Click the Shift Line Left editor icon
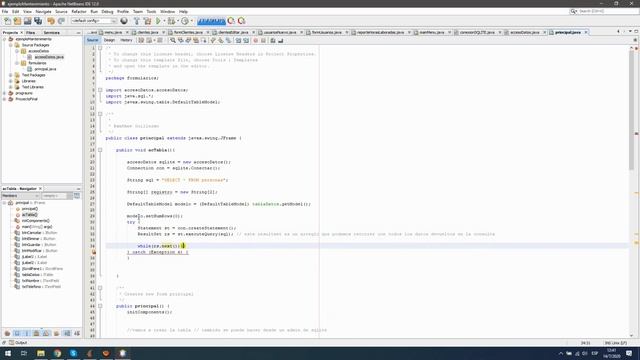The height and width of the screenshot is (360, 640). (x=238, y=40)
